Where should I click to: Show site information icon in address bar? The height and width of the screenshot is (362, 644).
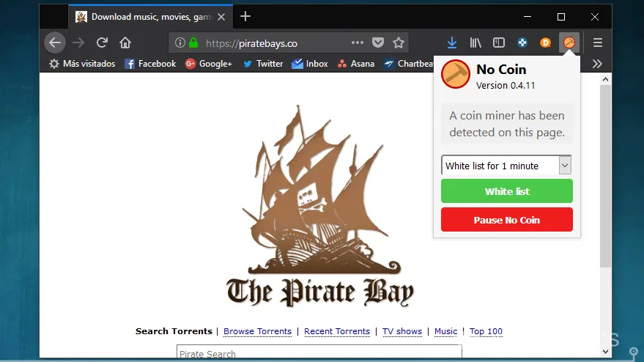click(179, 43)
